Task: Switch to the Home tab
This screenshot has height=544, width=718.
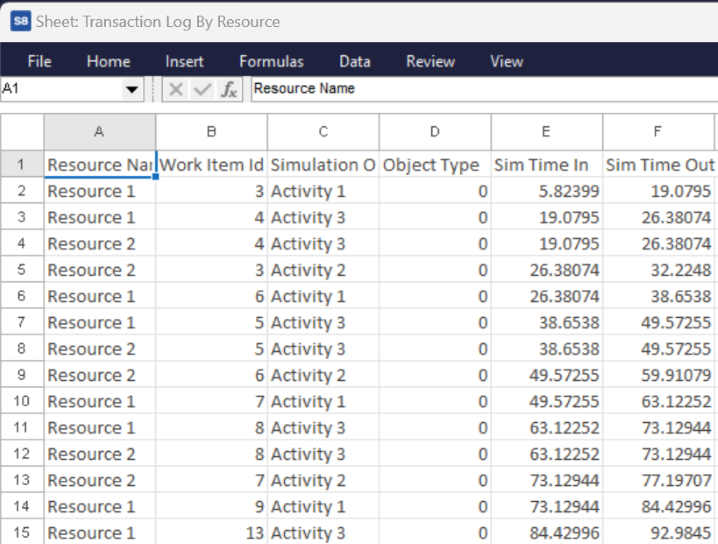Action: click(x=108, y=61)
